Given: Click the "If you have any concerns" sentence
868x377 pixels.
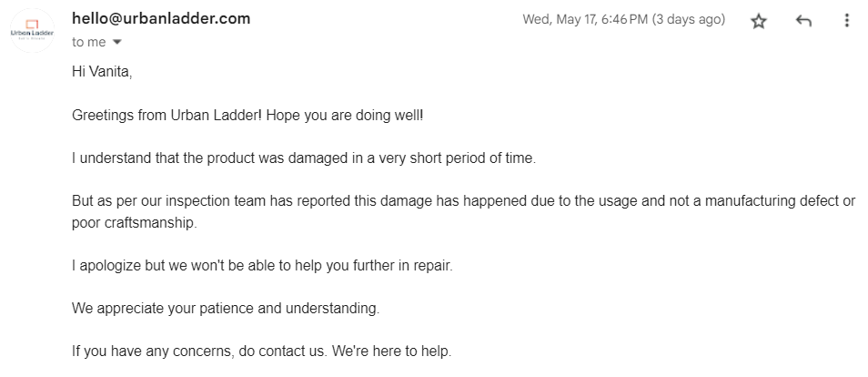Looking at the screenshot, I should pos(200,351).
